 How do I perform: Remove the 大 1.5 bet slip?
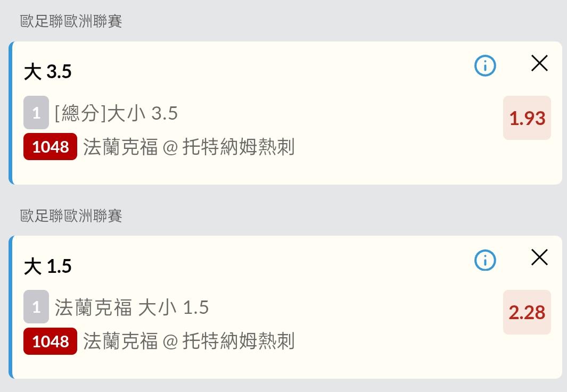[539, 257]
